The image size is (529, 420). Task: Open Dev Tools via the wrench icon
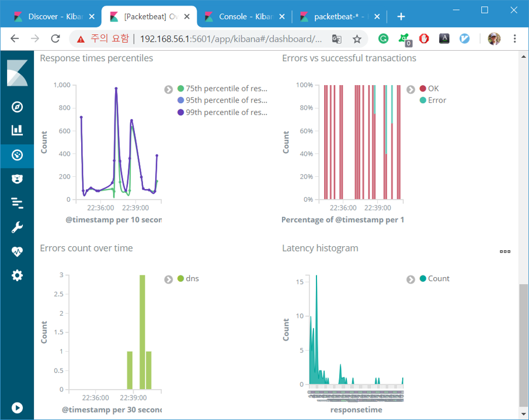click(x=17, y=227)
